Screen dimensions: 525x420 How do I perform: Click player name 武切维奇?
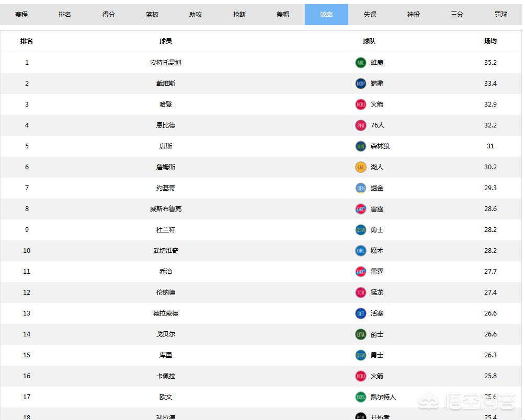point(166,250)
